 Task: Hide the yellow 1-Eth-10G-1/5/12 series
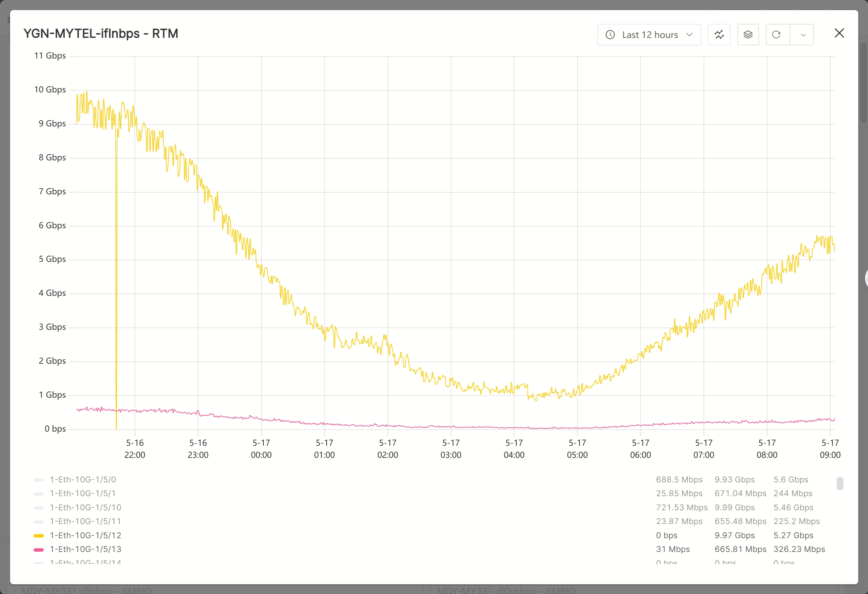click(85, 536)
